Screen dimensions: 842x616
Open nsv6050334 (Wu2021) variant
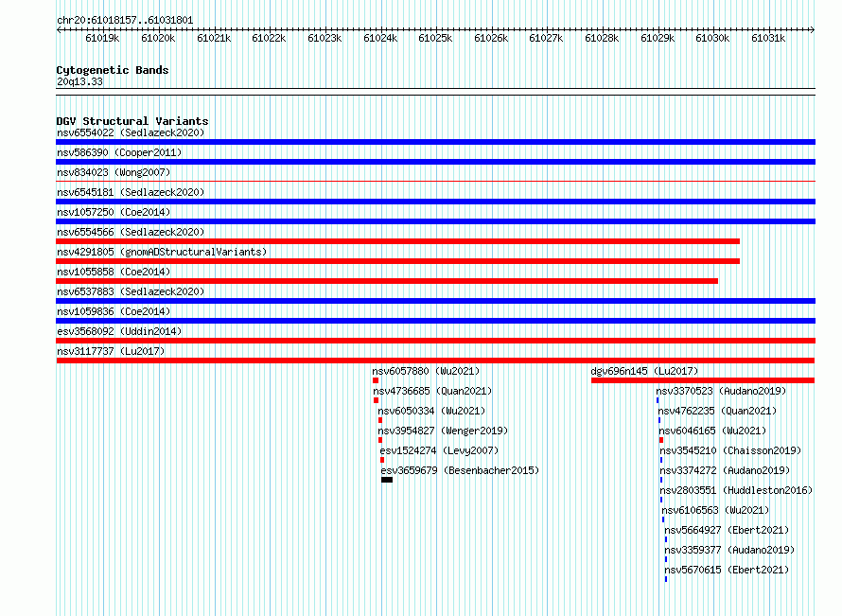pos(431,411)
